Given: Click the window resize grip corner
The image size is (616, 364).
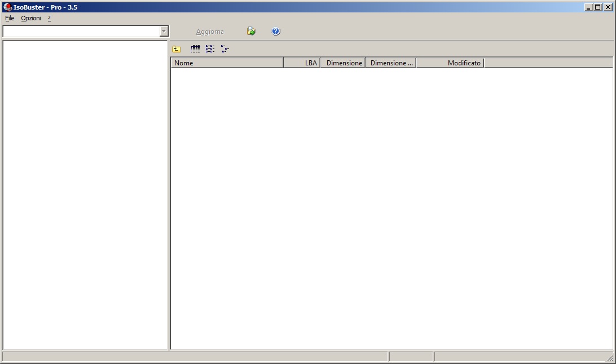Looking at the screenshot, I should click(610, 358).
